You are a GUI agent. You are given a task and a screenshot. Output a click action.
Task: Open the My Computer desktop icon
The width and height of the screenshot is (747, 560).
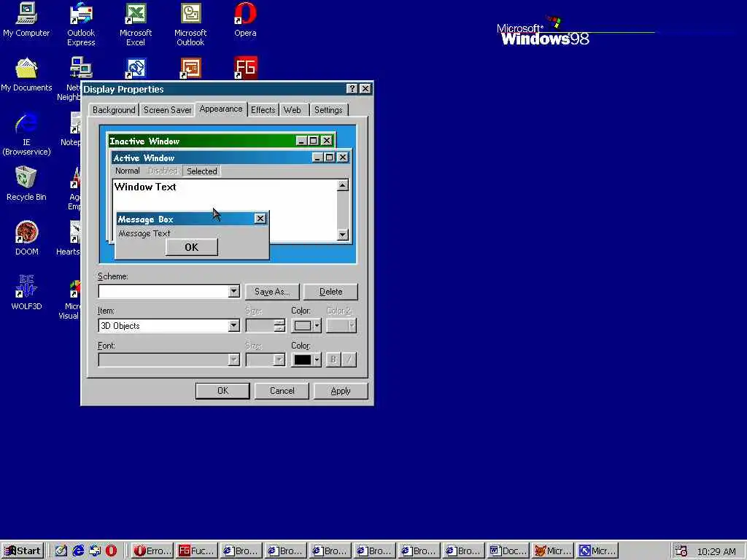point(26,20)
